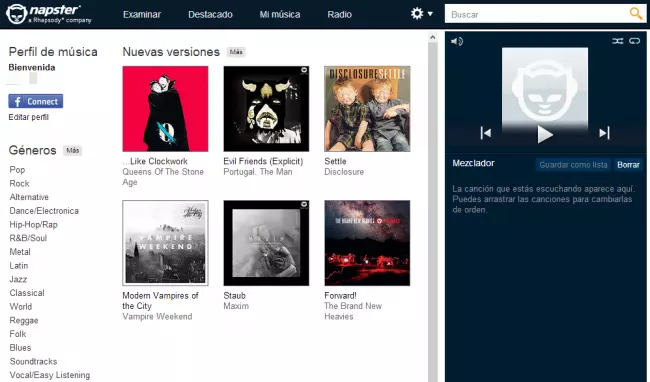Open Editar perfil link

coord(29,117)
